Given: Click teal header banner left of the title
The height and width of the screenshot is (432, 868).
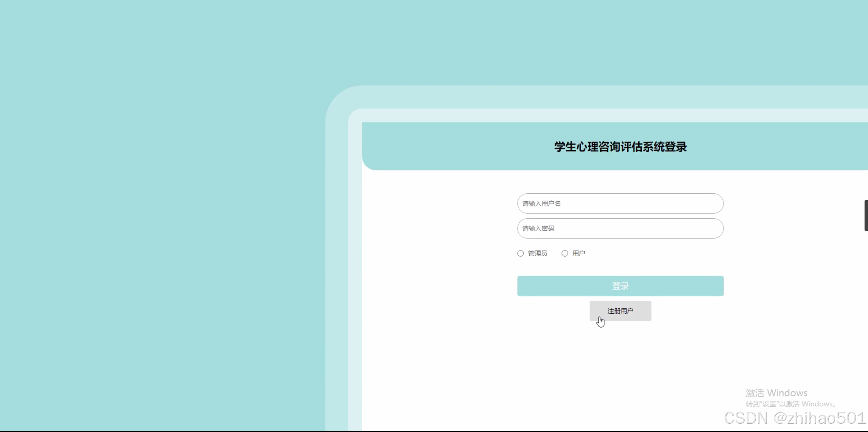Looking at the screenshot, I should coord(449,147).
